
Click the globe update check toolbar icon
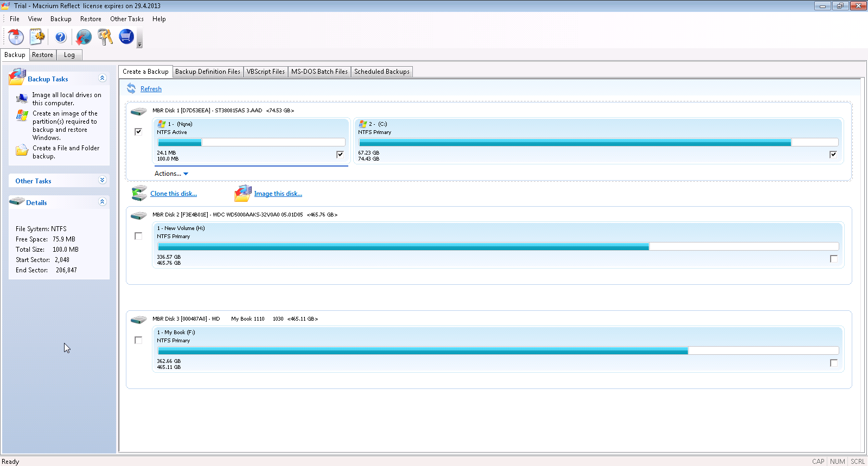84,37
